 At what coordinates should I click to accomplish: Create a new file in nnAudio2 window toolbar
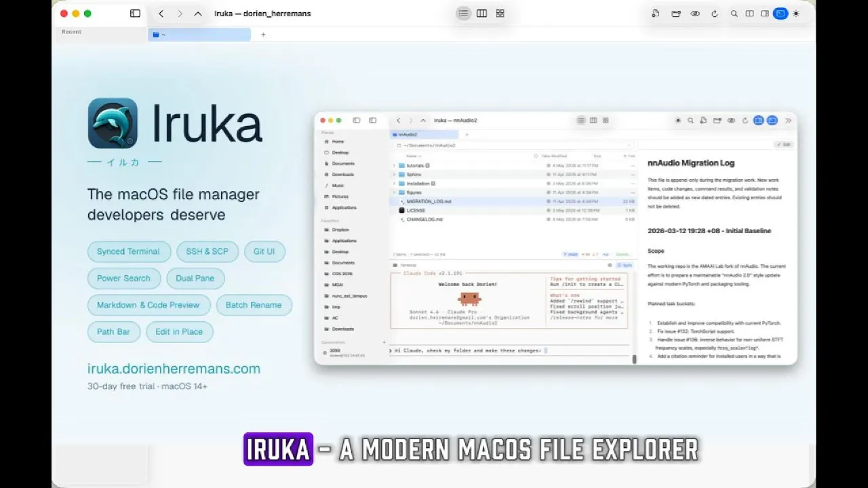coord(704,121)
